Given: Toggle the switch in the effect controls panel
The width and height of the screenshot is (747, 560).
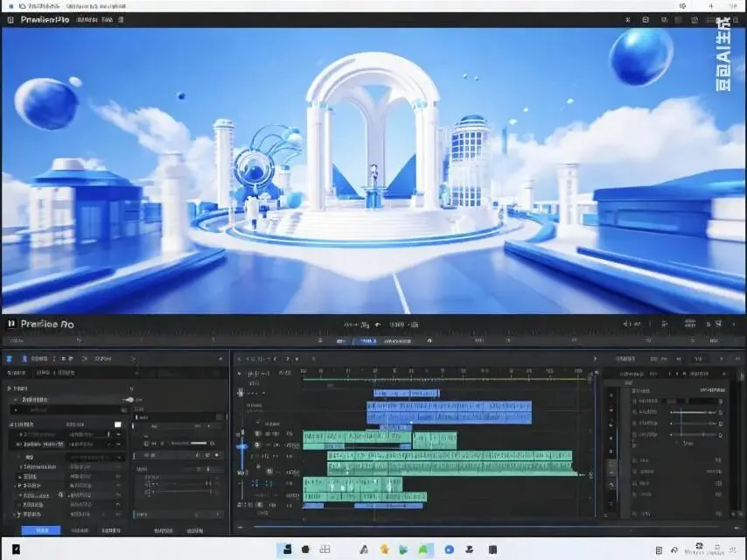Looking at the screenshot, I should [129, 399].
